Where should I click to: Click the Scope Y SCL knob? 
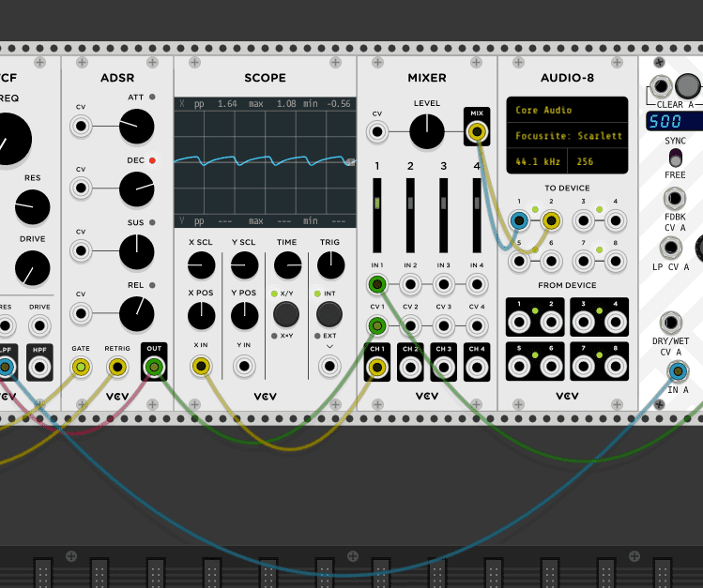tap(244, 265)
